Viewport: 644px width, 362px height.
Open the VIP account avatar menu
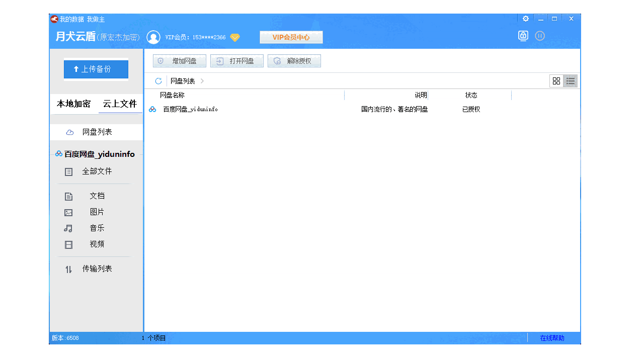click(153, 37)
